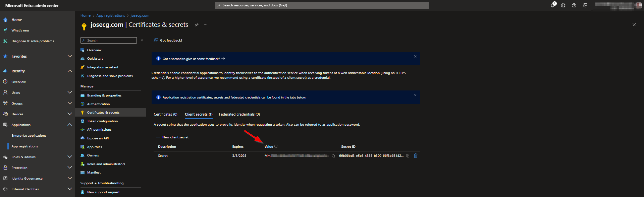Open App registrations breadcrumb link
The width and height of the screenshot is (644, 197).
pos(110,15)
